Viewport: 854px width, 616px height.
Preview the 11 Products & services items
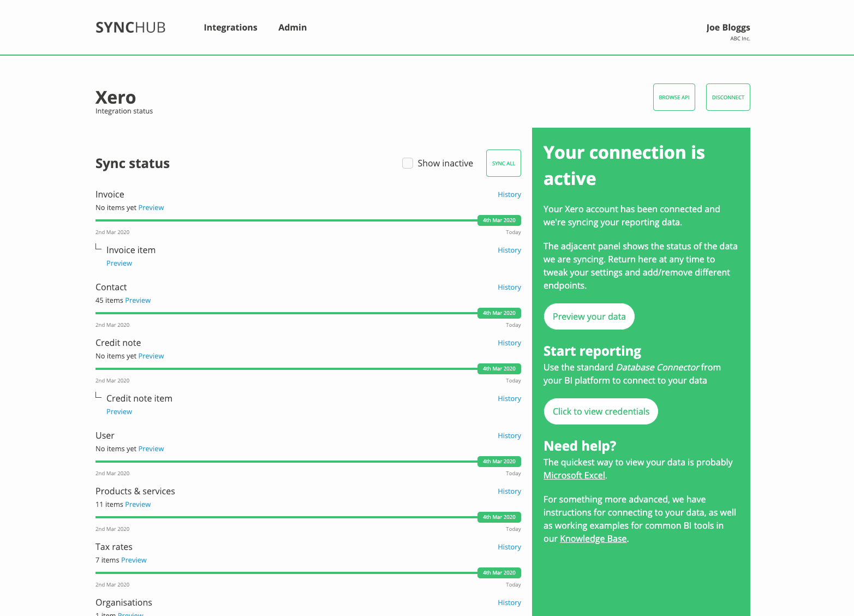pos(138,504)
